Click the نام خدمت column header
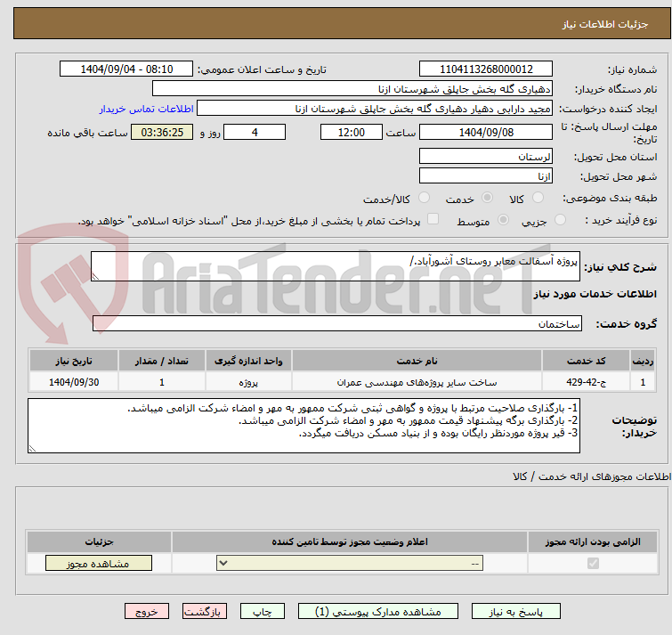 [x=417, y=361]
